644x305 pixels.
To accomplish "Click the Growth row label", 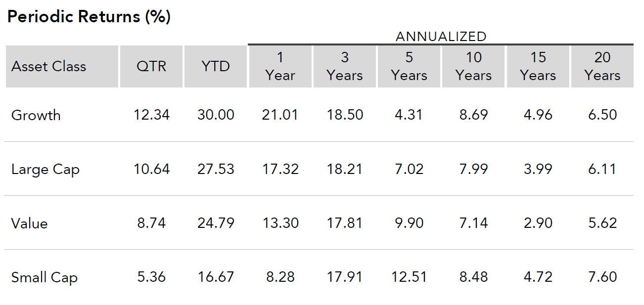I will click(36, 115).
